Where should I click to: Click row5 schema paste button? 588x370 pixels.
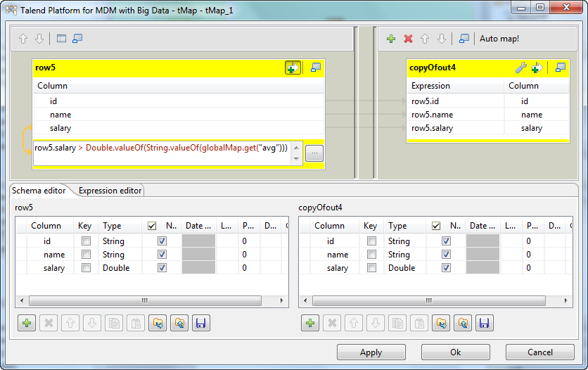pos(136,323)
